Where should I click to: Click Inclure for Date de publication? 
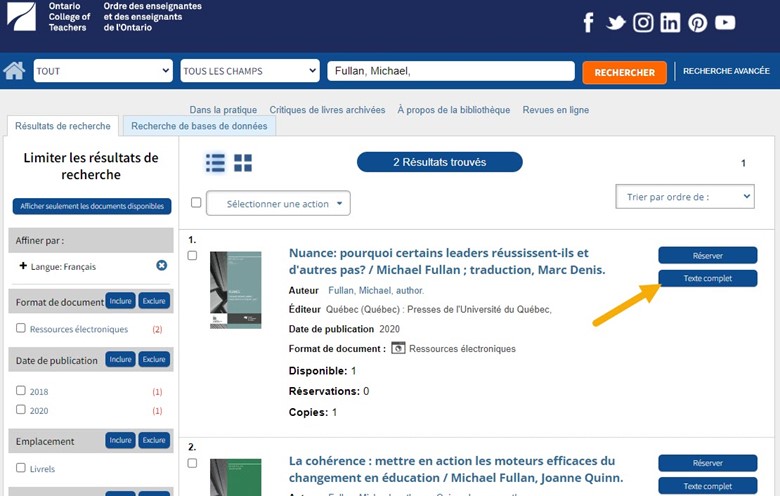120,359
